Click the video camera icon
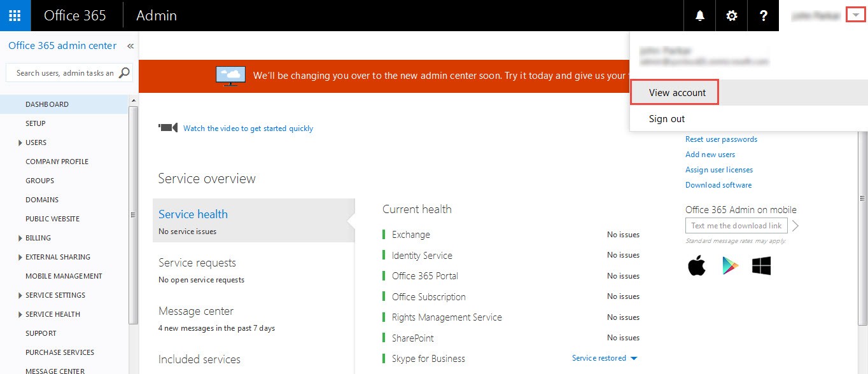This screenshot has width=868, height=374. pyautogui.click(x=168, y=128)
